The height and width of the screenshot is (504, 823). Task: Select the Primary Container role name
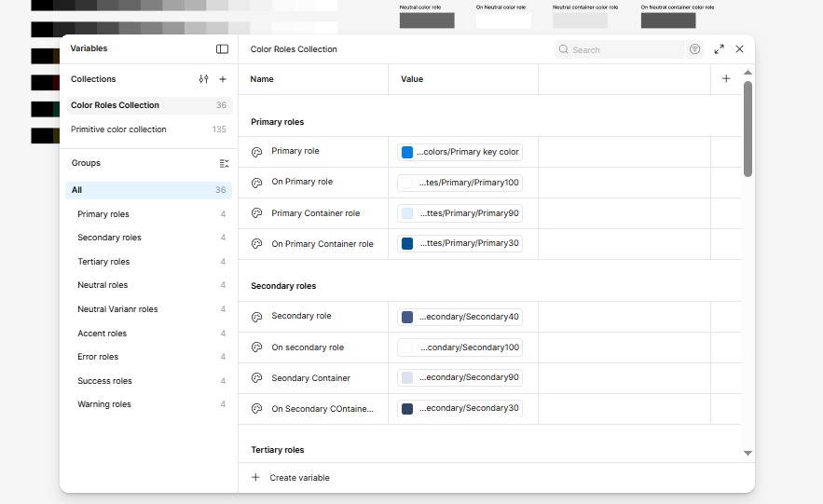click(x=315, y=213)
